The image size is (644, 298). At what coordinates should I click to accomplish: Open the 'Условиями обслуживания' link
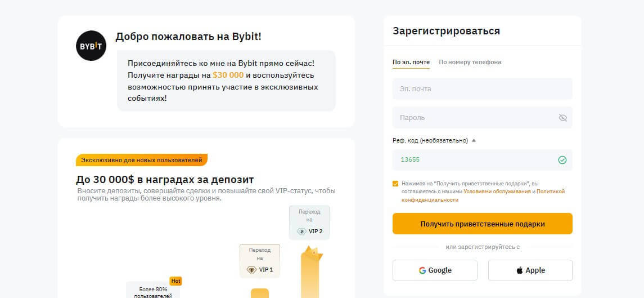[x=497, y=192]
